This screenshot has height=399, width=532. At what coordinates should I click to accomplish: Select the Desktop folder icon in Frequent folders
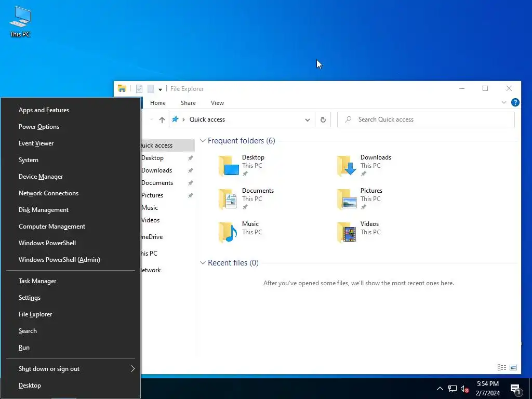229,166
